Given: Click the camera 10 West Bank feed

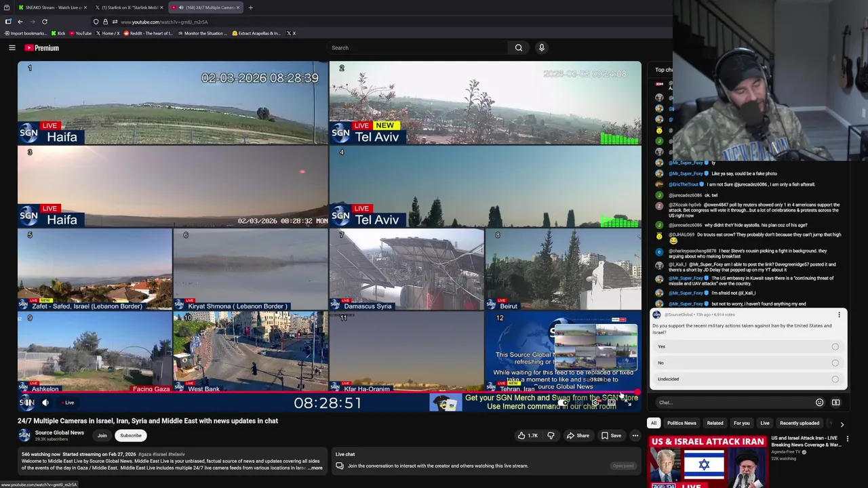Looking at the screenshot, I should click(250, 352).
